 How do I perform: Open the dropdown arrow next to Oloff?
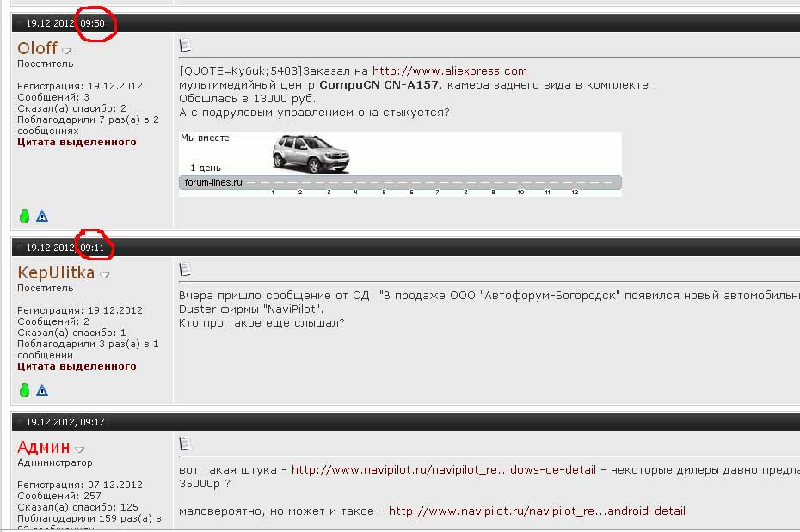coord(67,52)
